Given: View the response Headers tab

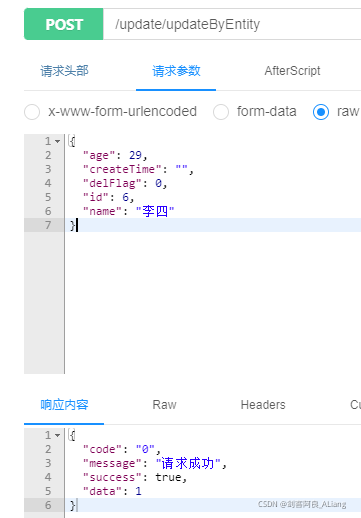Looking at the screenshot, I should point(263,405).
